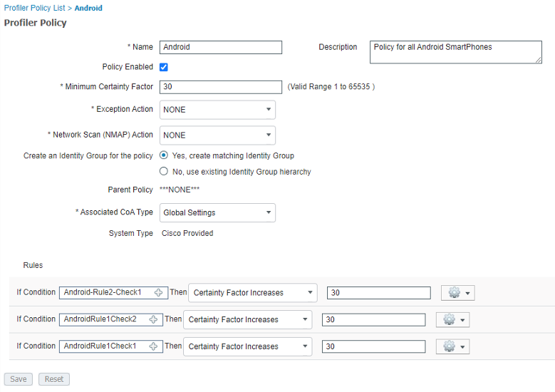Image resolution: width=555 pixels, height=392 pixels.
Task: Edit the Minimum Certainty Factor field
Action: tap(221, 87)
